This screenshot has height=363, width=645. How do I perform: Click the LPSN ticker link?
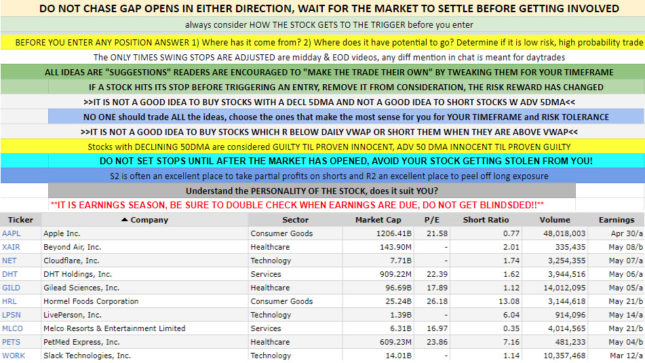click(12, 315)
